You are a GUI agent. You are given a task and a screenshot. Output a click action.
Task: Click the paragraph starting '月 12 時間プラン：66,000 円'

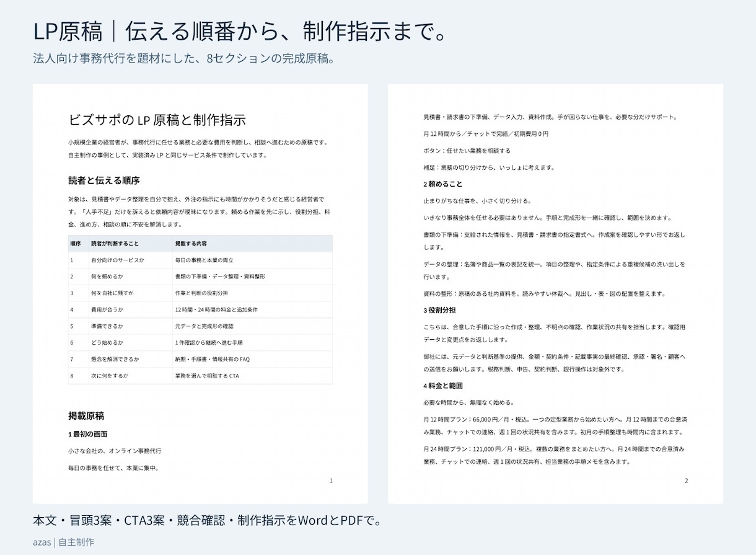555,425
